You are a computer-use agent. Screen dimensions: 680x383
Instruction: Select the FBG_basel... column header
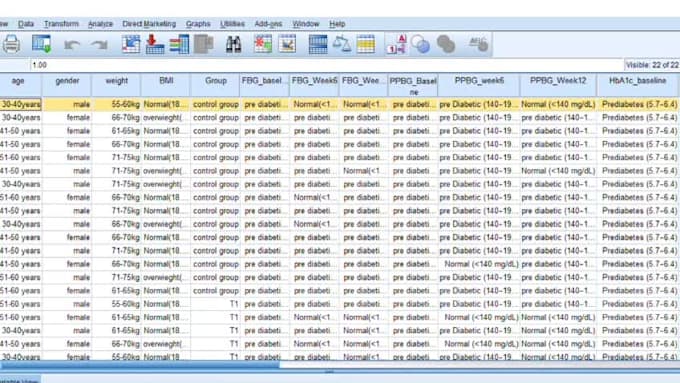265,85
